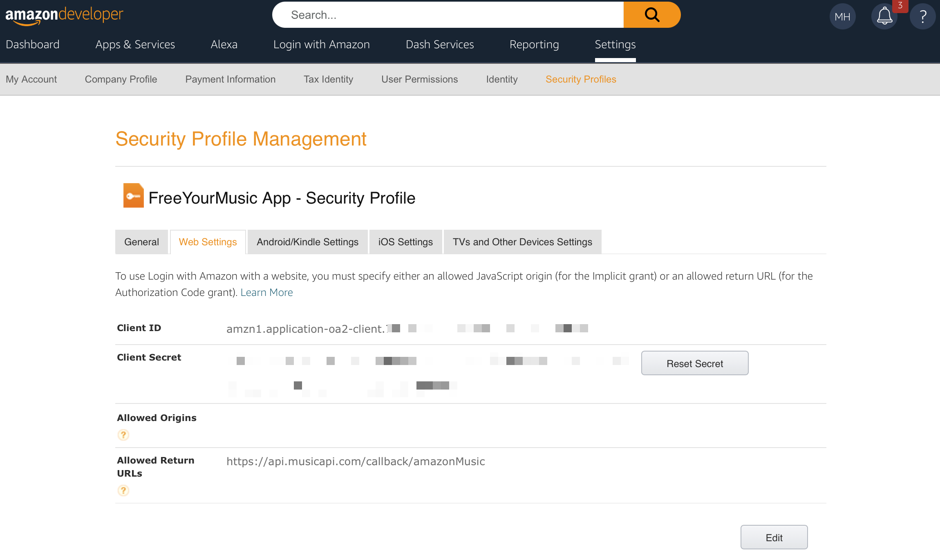Open notifications via the bell icon
The width and height of the screenshot is (940, 560).
884,16
